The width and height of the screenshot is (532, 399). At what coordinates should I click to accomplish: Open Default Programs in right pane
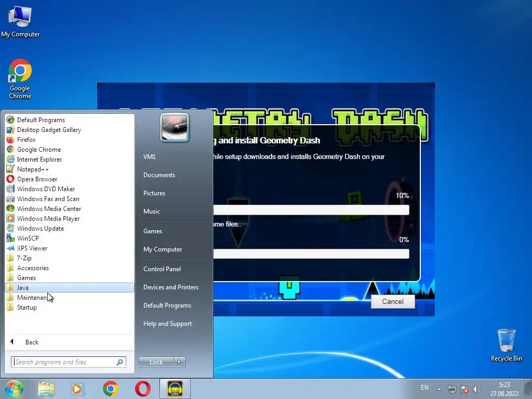[167, 305]
